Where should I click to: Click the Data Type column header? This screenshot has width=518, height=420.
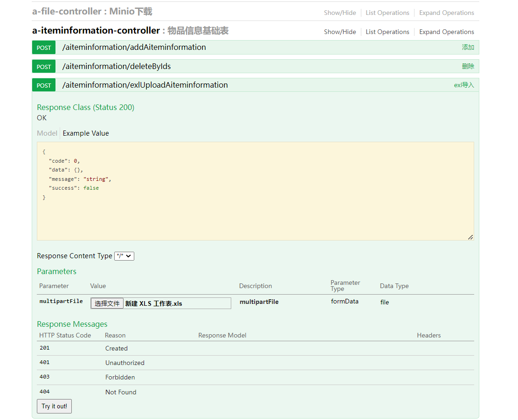click(x=394, y=286)
